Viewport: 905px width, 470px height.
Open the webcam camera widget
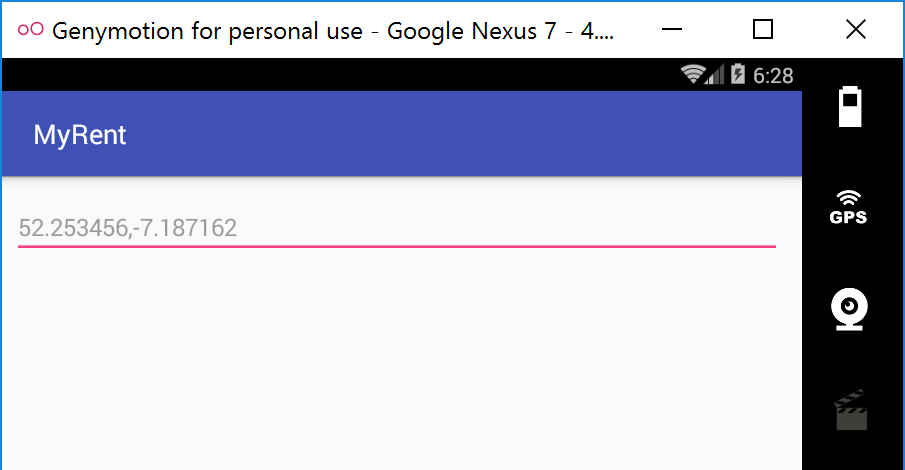(849, 310)
